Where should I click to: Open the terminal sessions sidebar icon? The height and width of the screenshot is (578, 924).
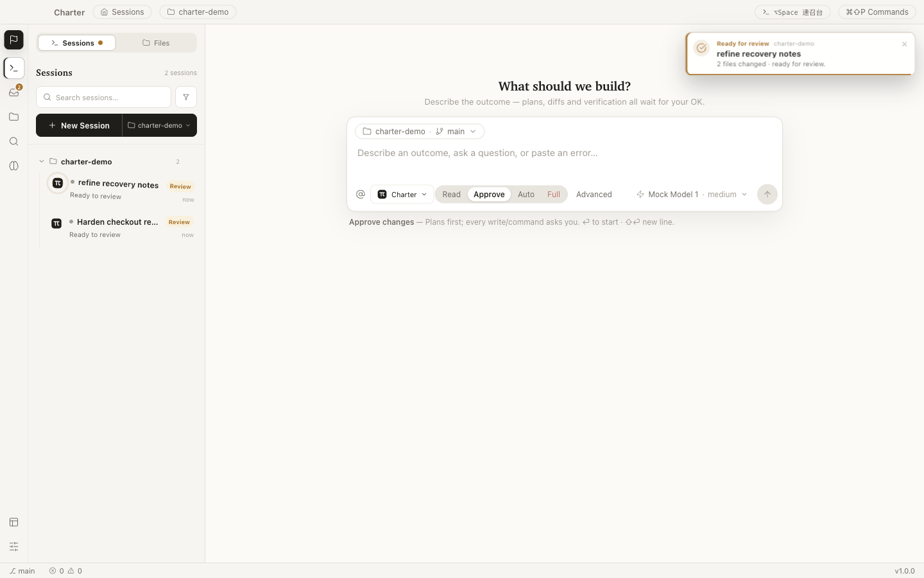(13, 68)
